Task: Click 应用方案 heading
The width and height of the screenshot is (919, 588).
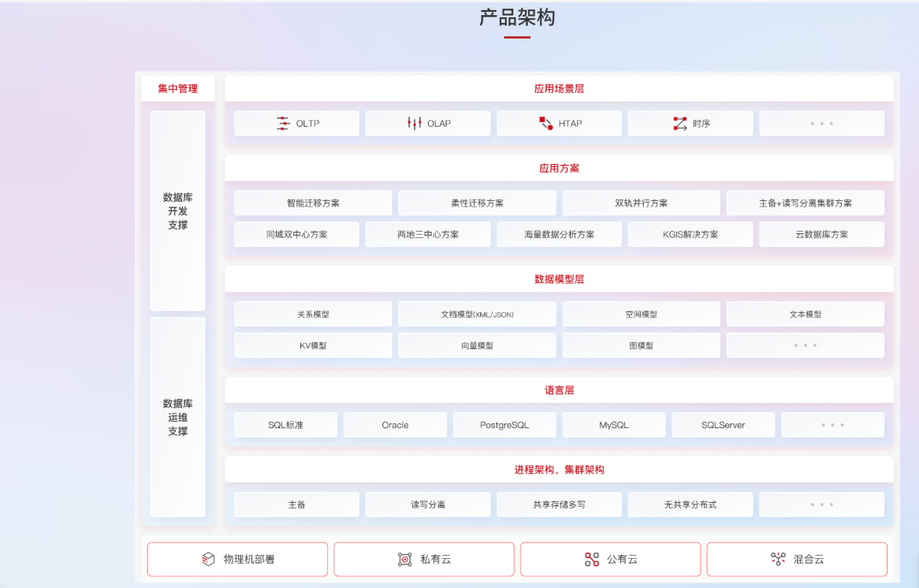Action: (559, 168)
